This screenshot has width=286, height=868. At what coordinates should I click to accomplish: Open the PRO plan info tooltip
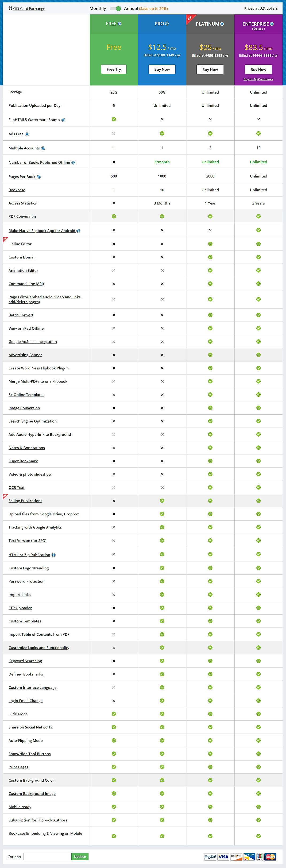[167, 24]
